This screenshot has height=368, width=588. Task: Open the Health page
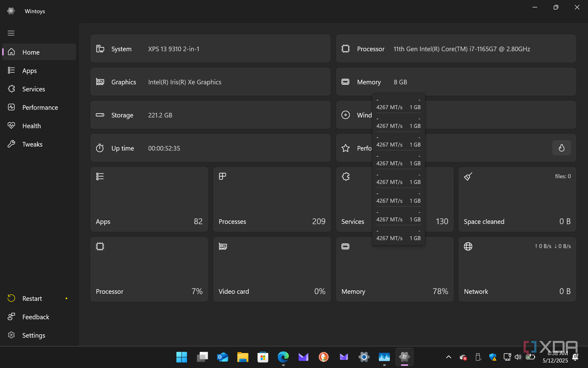[x=39, y=126]
